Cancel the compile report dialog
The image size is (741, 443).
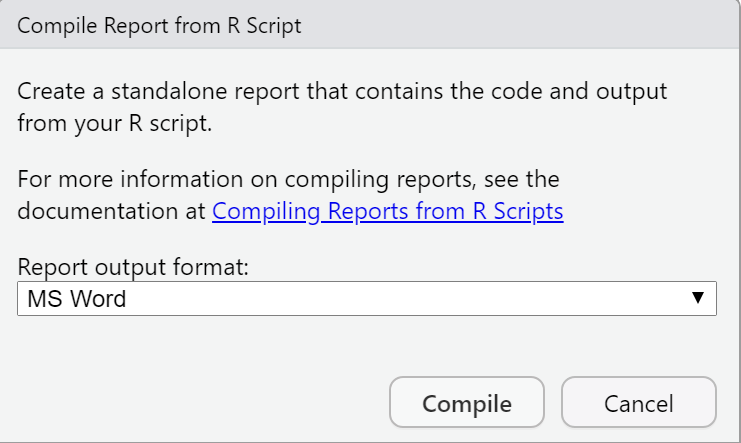pyautogui.click(x=639, y=402)
